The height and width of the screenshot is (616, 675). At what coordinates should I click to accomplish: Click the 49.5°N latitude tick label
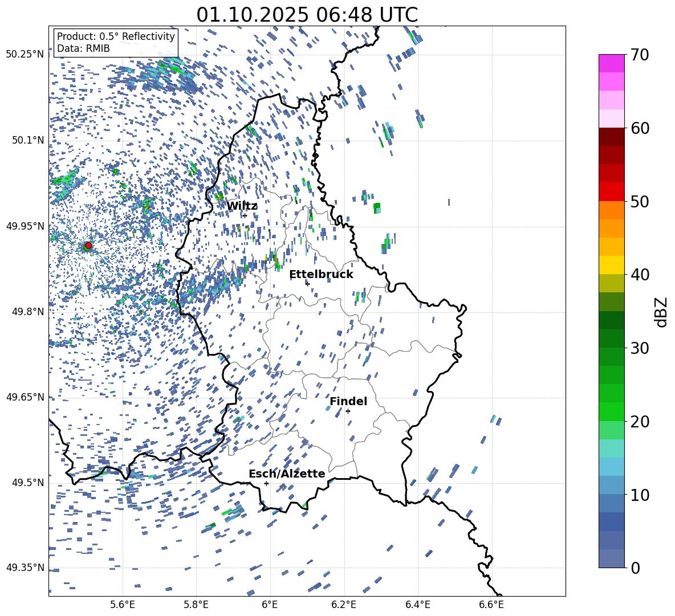pos(26,483)
